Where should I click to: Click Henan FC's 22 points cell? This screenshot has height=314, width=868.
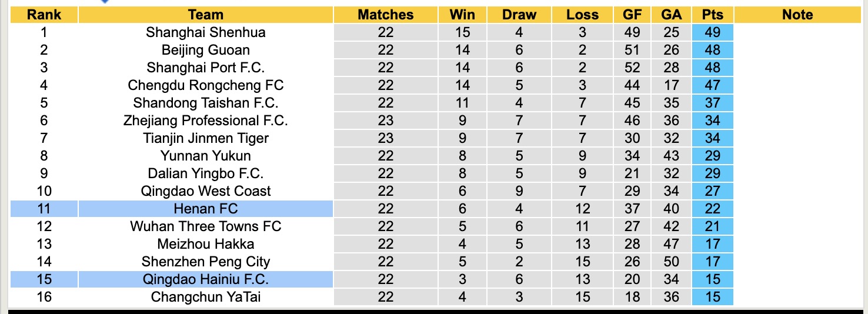tap(713, 209)
